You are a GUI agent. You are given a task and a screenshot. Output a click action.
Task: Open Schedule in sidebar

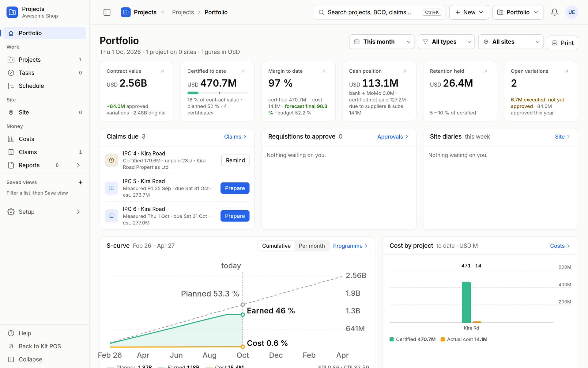click(45, 86)
